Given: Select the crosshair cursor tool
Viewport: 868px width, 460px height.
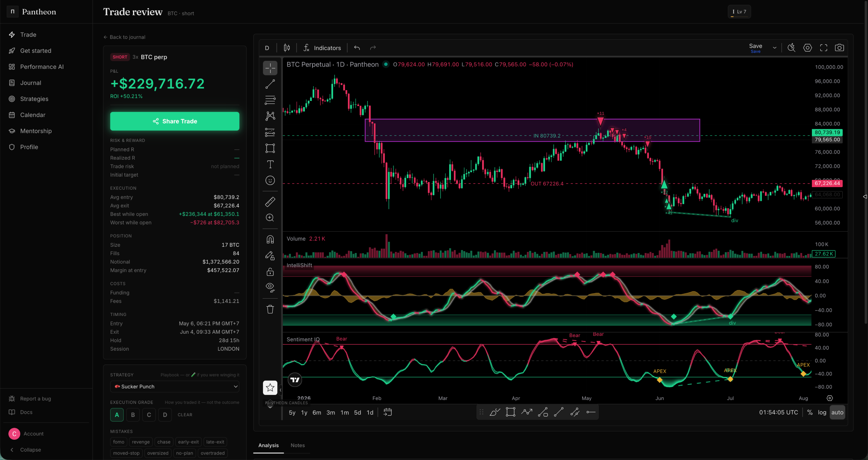Looking at the screenshot, I should coord(270,68).
